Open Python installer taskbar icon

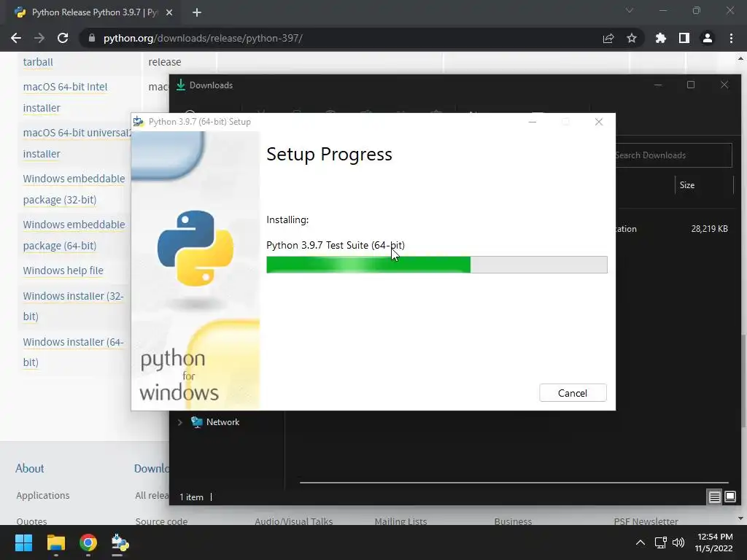120,542
